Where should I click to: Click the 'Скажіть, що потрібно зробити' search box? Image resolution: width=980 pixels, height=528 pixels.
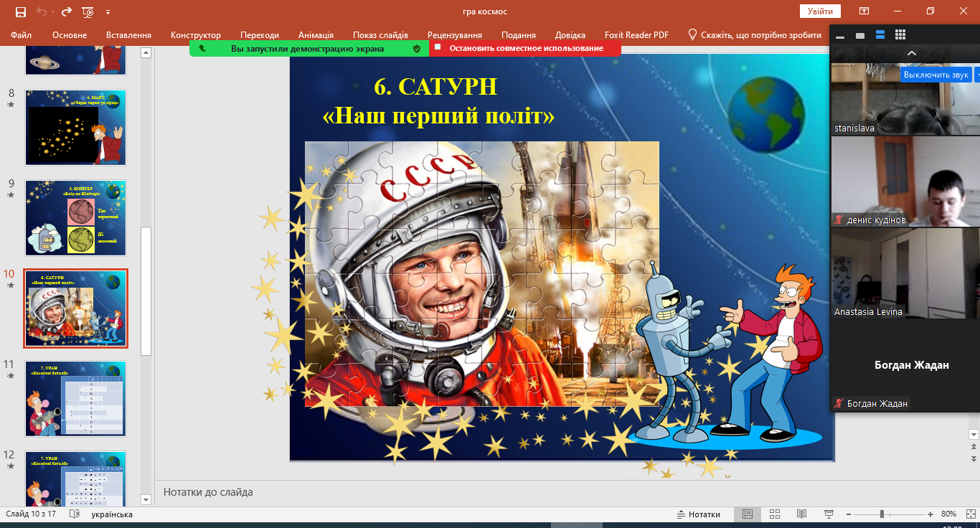[x=755, y=34]
